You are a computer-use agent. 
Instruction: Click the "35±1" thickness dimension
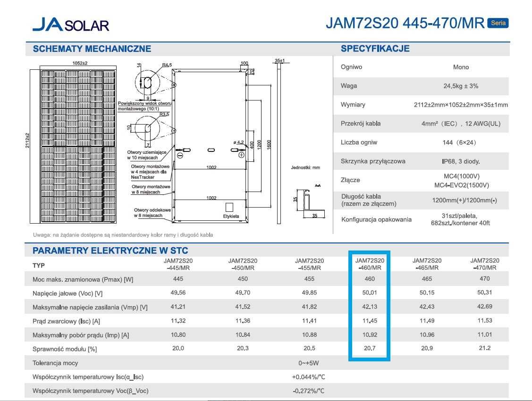(280, 61)
